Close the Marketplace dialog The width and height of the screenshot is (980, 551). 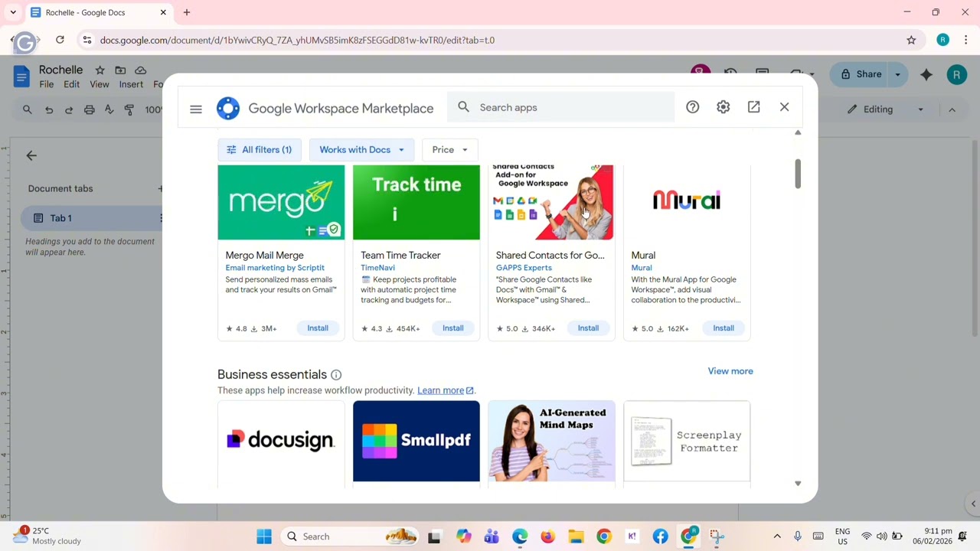point(784,107)
